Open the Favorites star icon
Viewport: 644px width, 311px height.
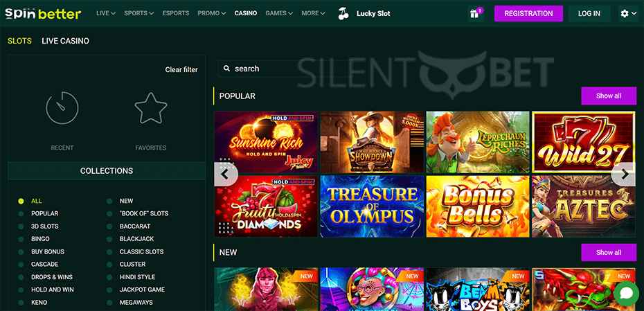151,108
